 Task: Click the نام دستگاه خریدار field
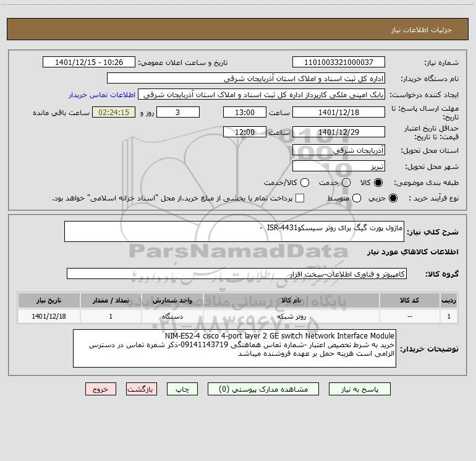[x=246, y=78]
